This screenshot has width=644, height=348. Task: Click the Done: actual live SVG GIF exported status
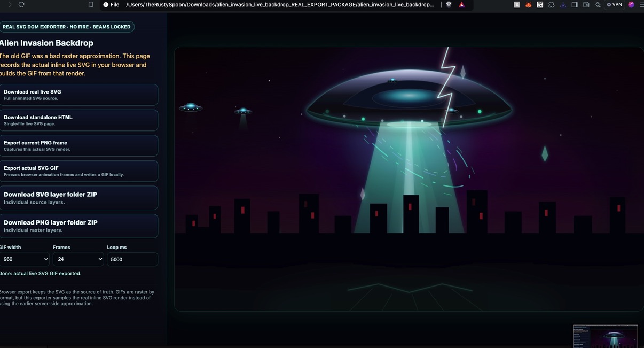point(40,273)
